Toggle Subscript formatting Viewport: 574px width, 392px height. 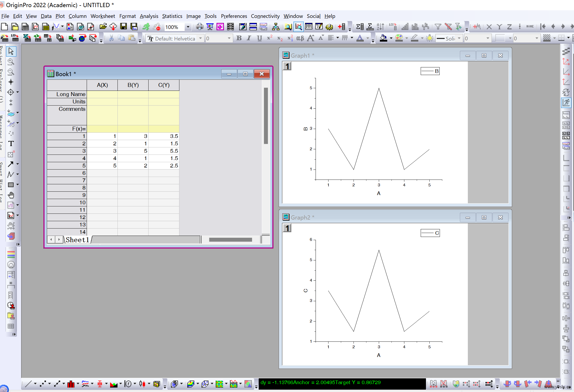[280, 38]
